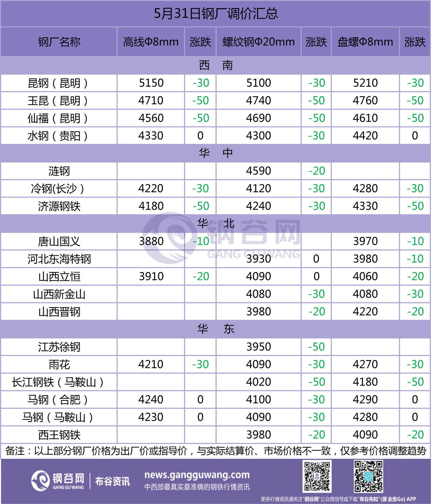This screenshot has width=431, height=504.
Task: Click the 5150 price in 昆钢 row
Action: tap(151, 83)
